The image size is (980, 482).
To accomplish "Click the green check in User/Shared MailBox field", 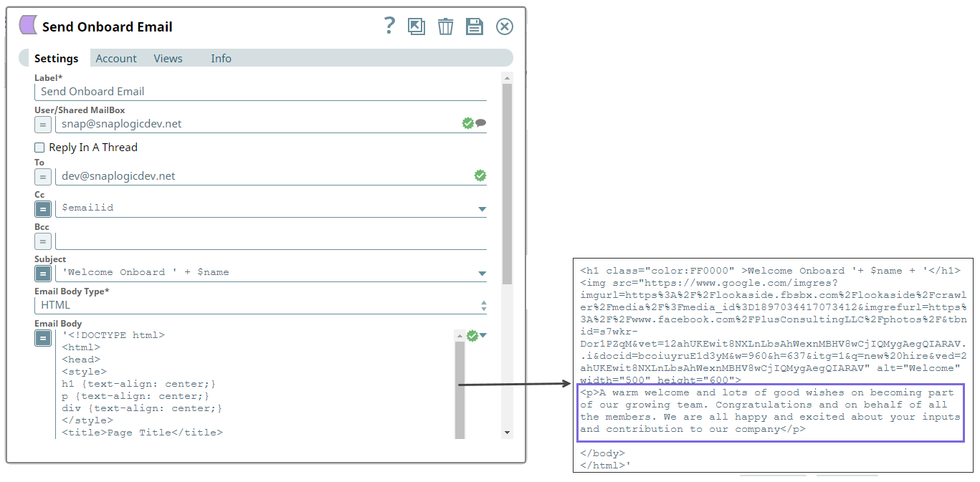I will pyautogui.click(x=468, y=123).
